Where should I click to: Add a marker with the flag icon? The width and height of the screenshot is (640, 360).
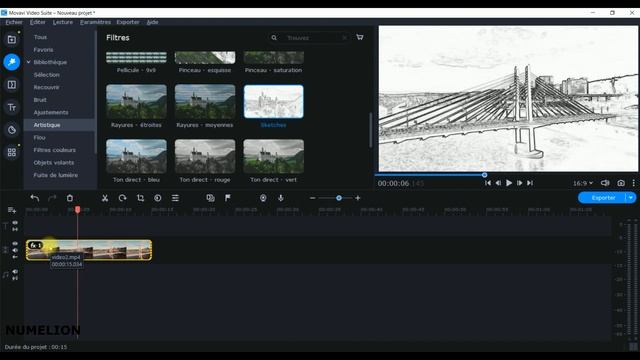pos(228,198)
